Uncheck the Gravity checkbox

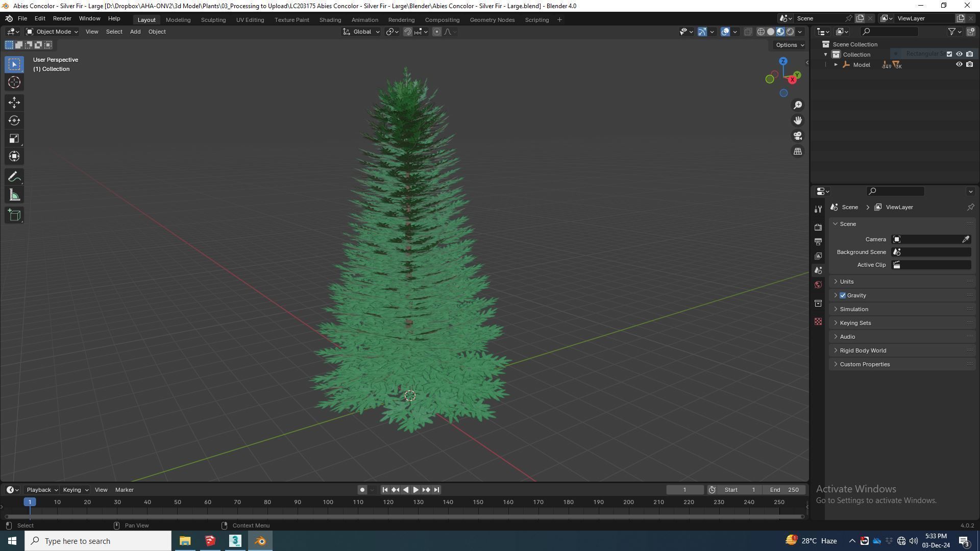(843, 295)
